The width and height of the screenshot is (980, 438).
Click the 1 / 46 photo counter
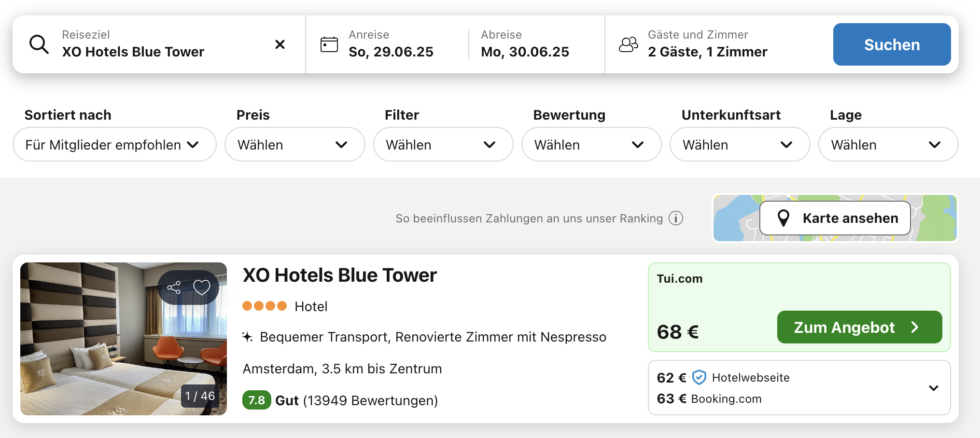(x=200, y=396)
